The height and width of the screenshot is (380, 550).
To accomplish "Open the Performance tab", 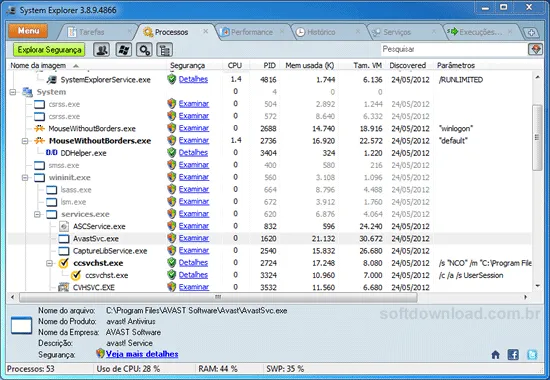I will tap(251, 32).
